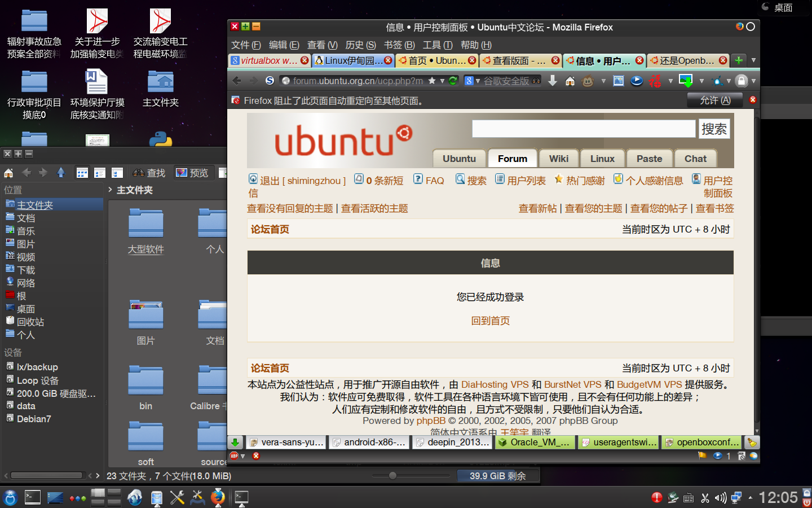Switch file manager to column tree view
The height and width of the screenshot is (508, 812).
[117, 173]
